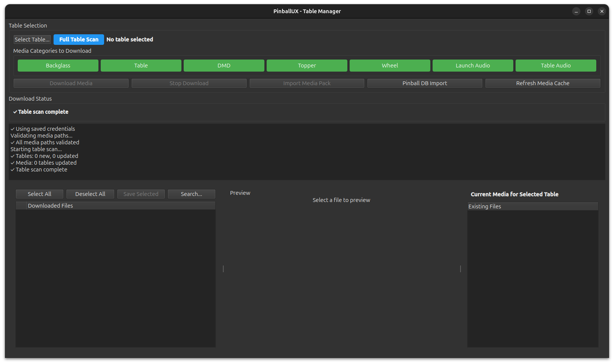Screen dimensions: 614x364
Task: Click the splitter handle left of Preview
Action: pyautogui.click(x=223, y=269)
